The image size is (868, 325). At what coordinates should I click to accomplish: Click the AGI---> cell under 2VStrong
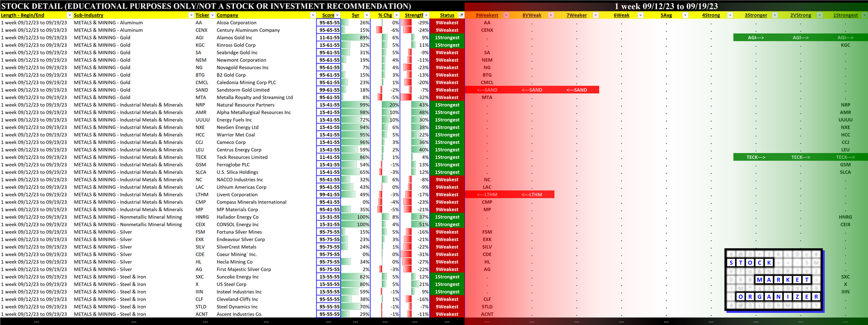coord(800,38)
